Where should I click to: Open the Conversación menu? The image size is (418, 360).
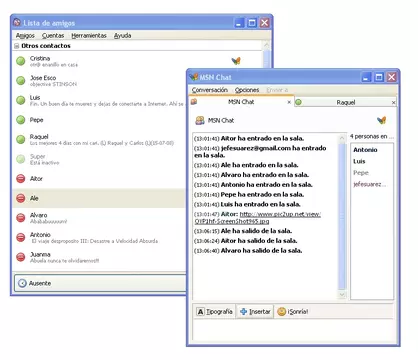click(209, 90)
